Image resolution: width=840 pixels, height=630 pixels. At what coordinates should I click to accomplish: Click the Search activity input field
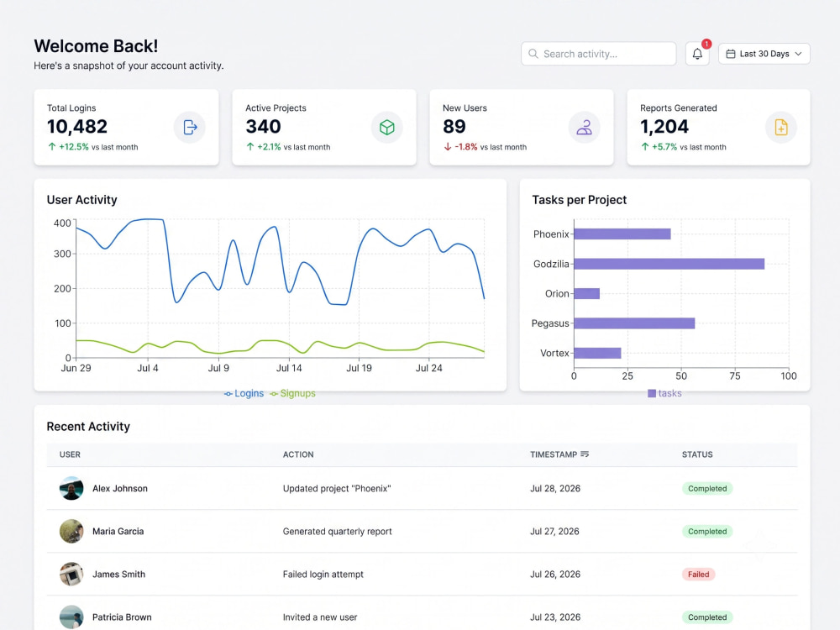point(598,54)
